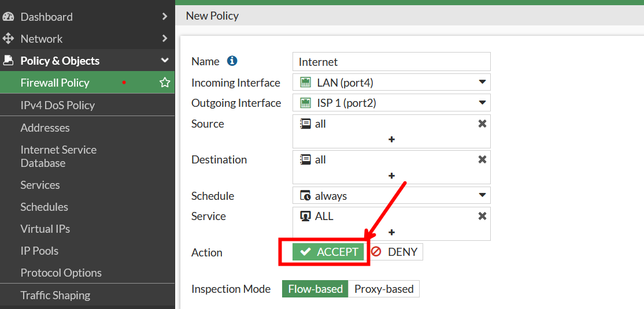The image size is (644, 309).
Task: Click the favorite star on Firewall Policy
Action: pos(165,83)
